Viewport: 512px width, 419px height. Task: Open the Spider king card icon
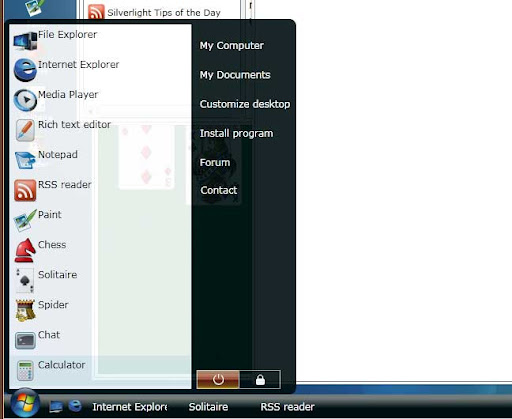[25, 310]
